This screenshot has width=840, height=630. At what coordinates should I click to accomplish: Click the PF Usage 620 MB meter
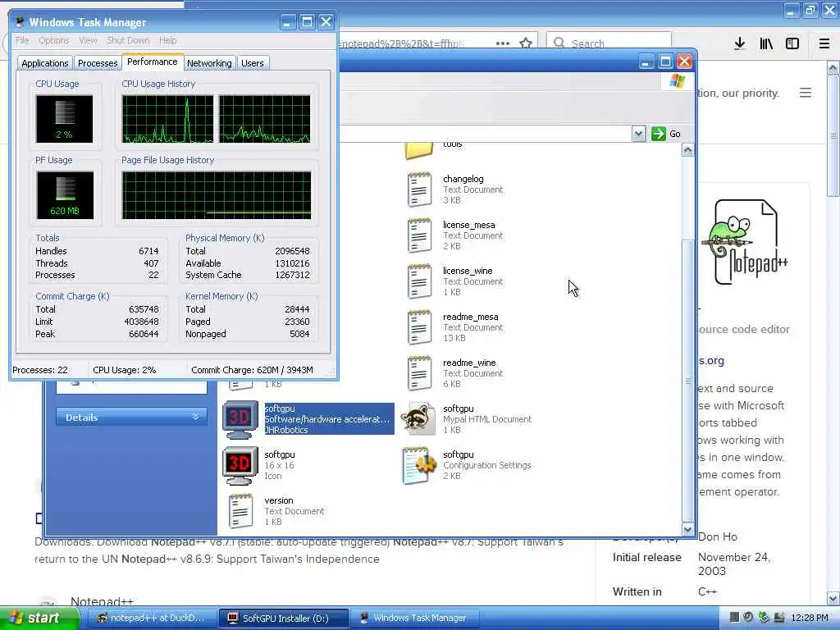click(x=65, y=195)
